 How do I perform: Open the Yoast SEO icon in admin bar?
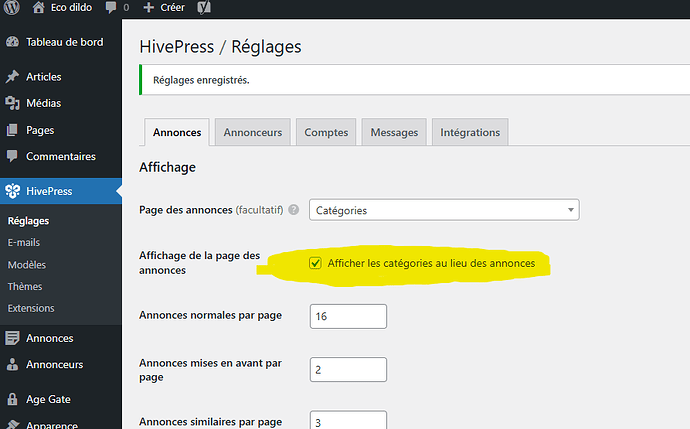[204, 7]
